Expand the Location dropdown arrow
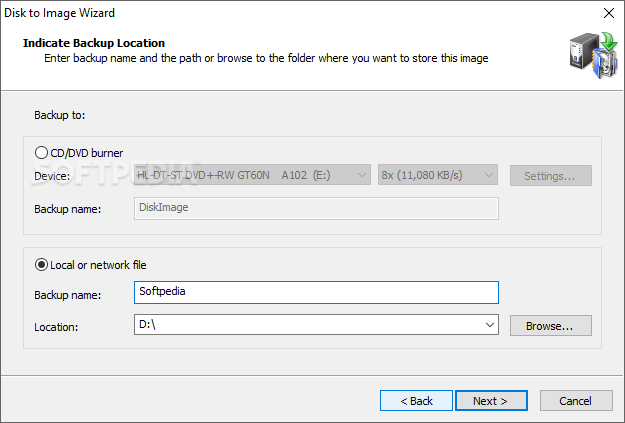The image size is (625, 423). pyautogui.click(x=490, y=325)
